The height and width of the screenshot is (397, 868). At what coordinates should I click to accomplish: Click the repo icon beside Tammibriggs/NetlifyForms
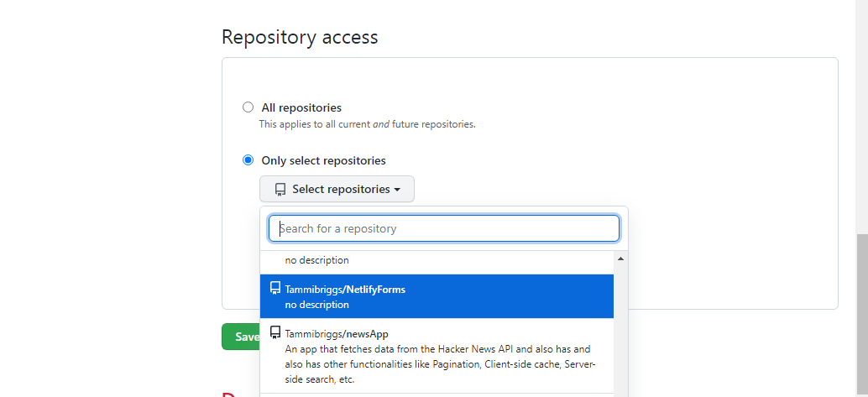[275, 289]
